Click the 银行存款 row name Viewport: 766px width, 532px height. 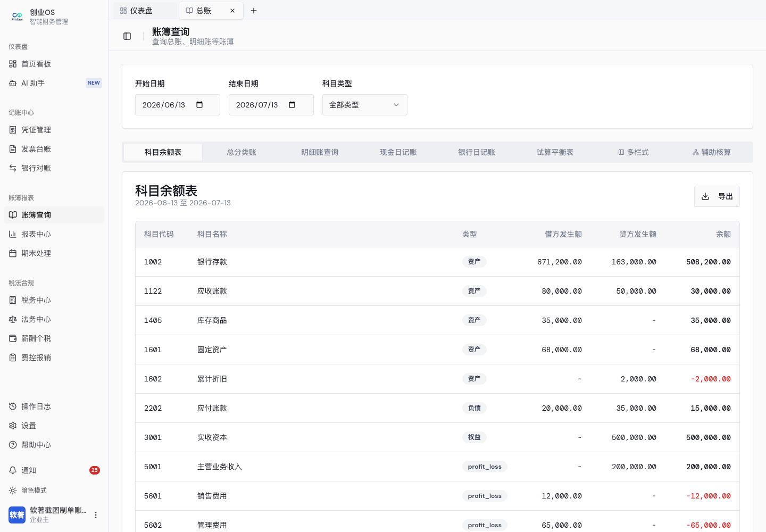pyautogui.click(x=212, y=262)
